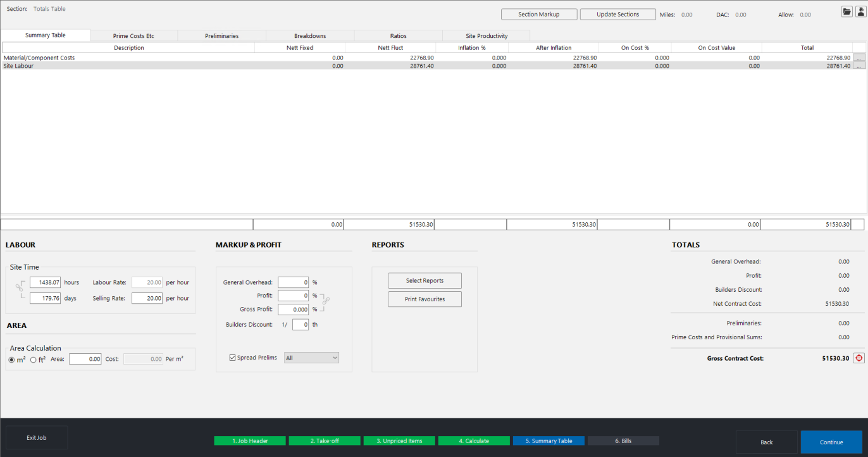Viewport: 868px width, 457px height.
Task: Switch to the Ratios tab
Action: pyautogui.click(x=398, y=35)
